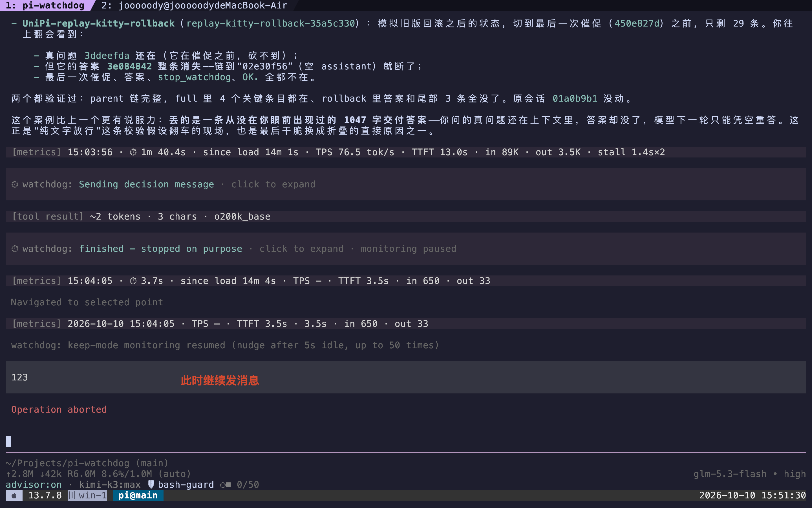The height and width of the screenshot is (508, 812).
Task: Click the 2026-10-10 15:51:30 status bar clock
Action: pyautogui.click(x=752, y=495)
